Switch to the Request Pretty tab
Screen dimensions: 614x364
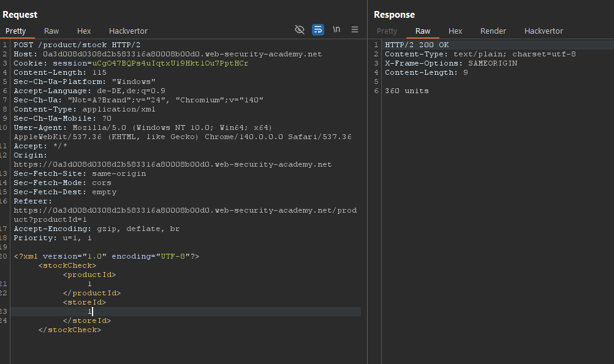[15, 31]
